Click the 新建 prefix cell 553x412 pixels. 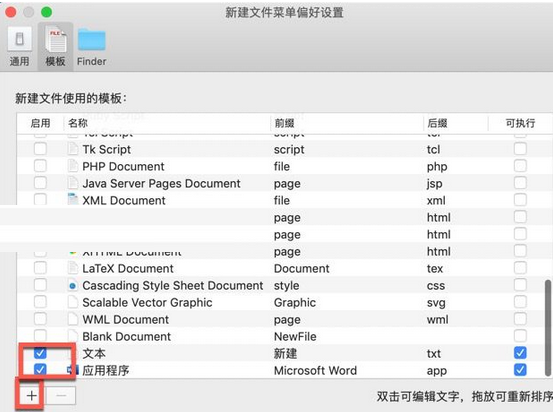285,353
